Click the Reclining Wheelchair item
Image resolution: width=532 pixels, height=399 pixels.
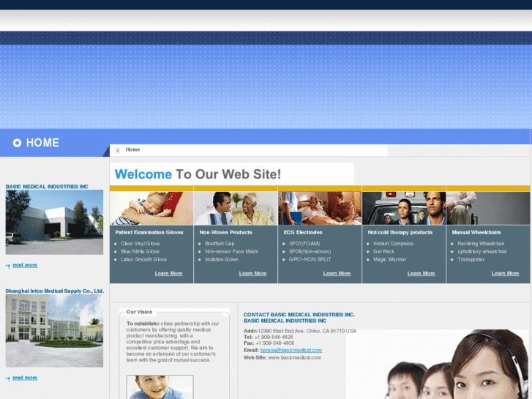click(481, 244)
